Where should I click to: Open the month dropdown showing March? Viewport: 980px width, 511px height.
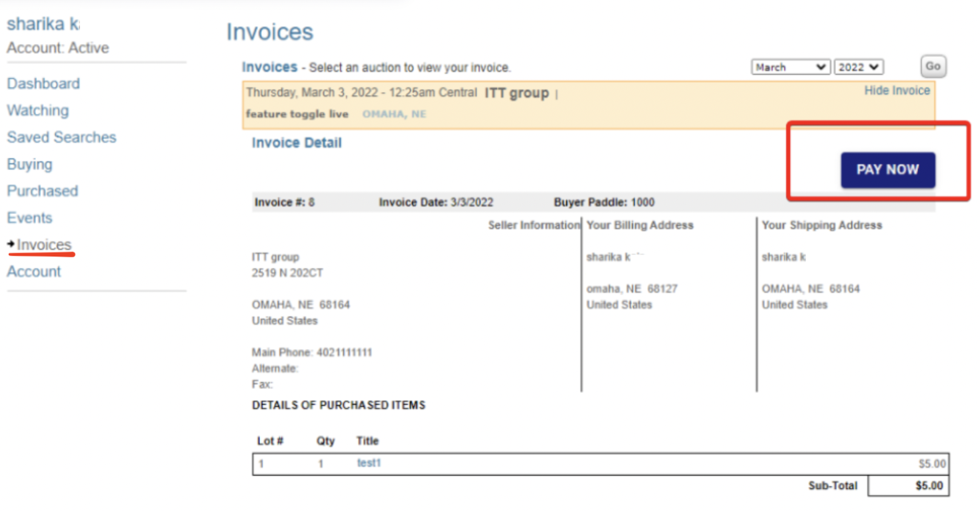pos(791,67)
